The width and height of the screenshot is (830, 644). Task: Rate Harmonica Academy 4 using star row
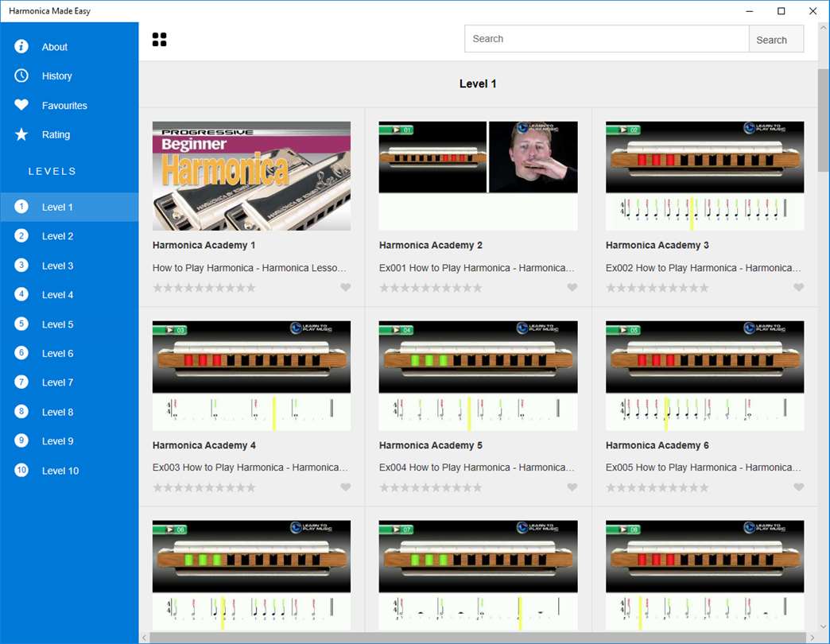204,487
